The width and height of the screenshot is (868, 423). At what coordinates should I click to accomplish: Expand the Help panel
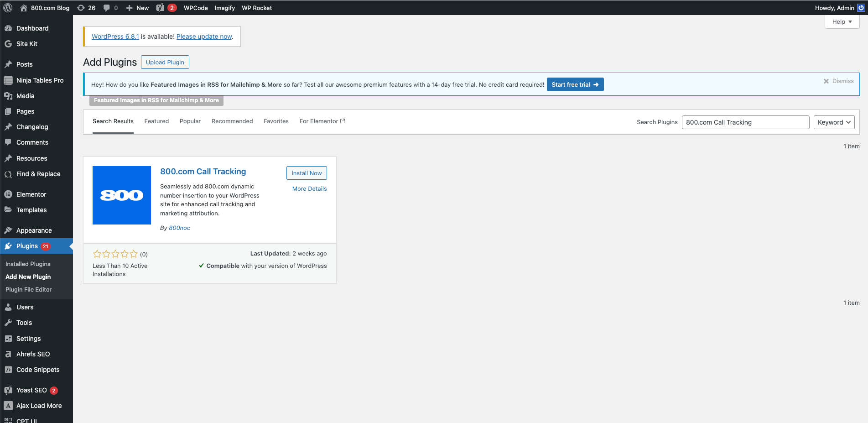[842, 22]
